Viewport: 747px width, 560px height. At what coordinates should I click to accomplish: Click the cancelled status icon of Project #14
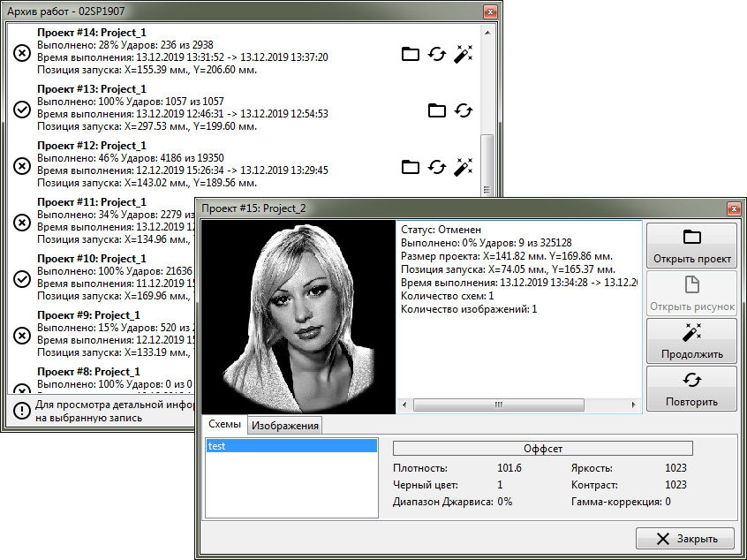(x=21, y=53)
